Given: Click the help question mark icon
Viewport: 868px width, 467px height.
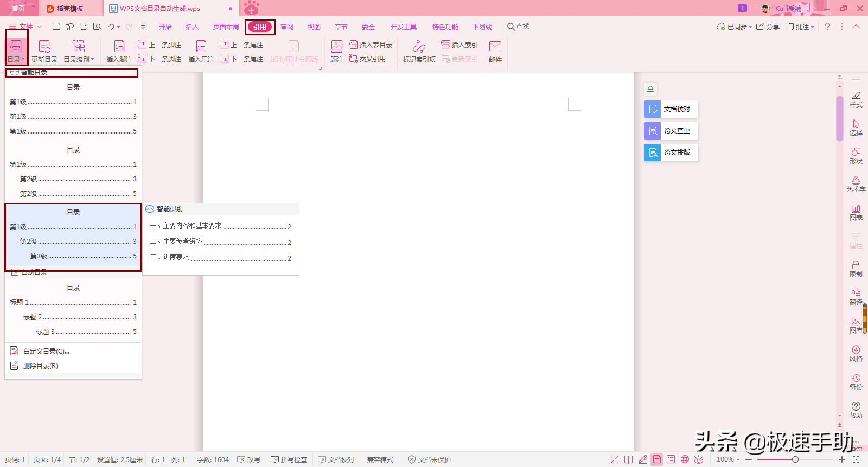Looking at the screenshot, I should click(827, 27).
